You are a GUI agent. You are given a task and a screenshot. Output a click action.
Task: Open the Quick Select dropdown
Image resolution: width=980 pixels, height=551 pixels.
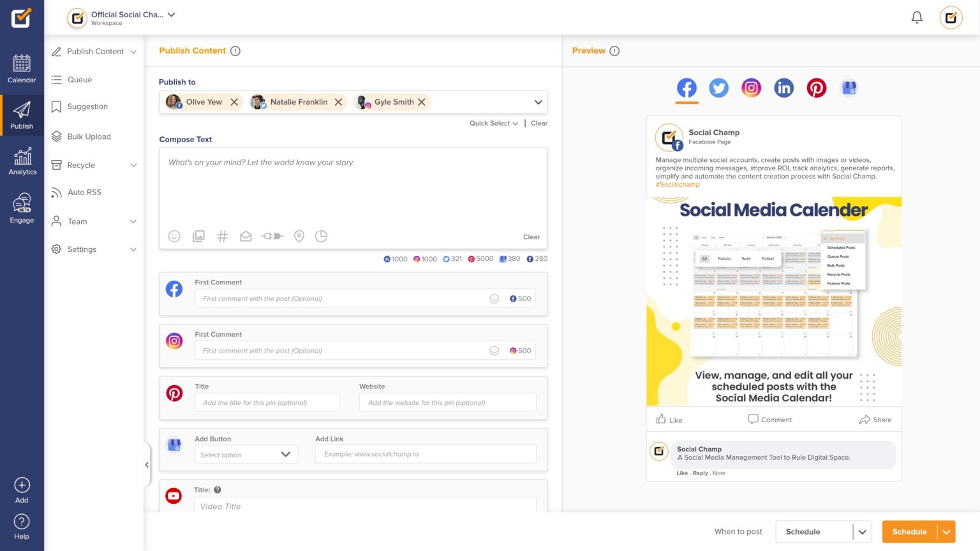(493, 123)
